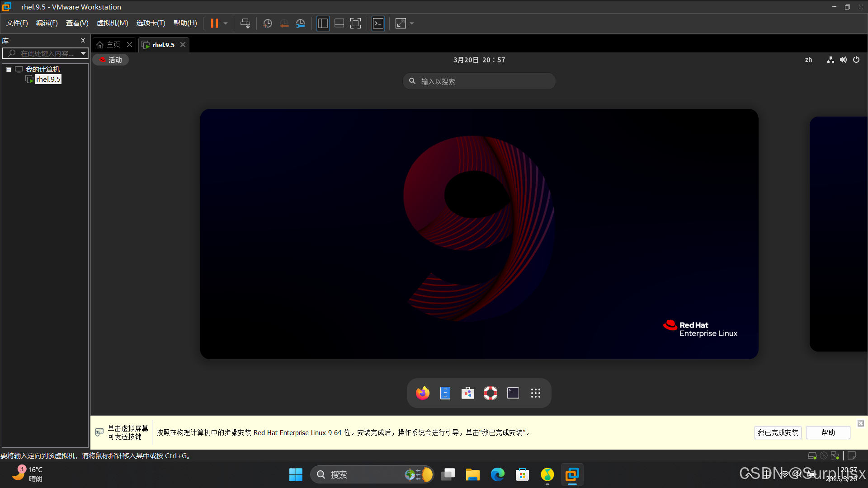The width and height of the screenshot is (868, 488).
Task: Collapse the 我的计算机 tree node
Action: tap(9, 70)
